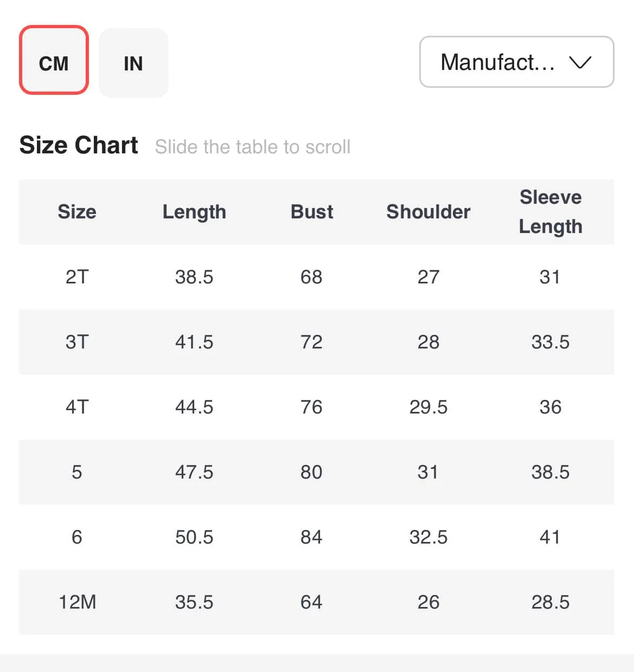This screenshot has height=672, width=634.
Task: Switch size units to IN
Action: (x=133, y=63)
